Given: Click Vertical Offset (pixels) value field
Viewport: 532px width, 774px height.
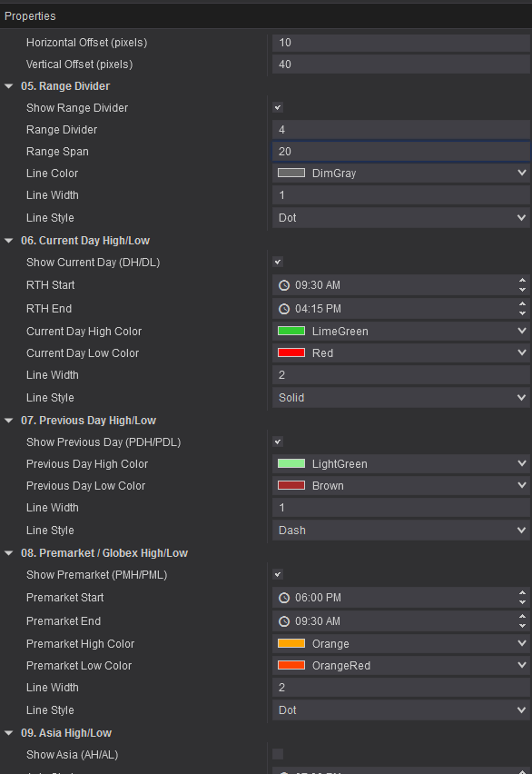Looking at the screenshot, I should [x=401, y=64].
